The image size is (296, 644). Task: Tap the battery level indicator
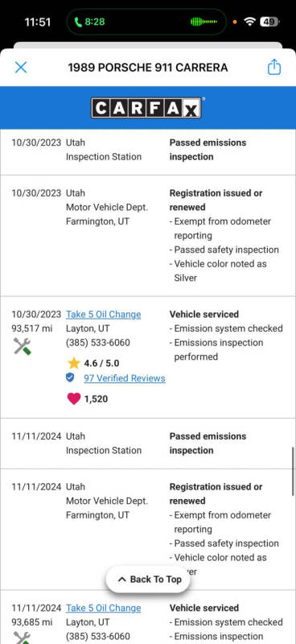coord(269,22)
